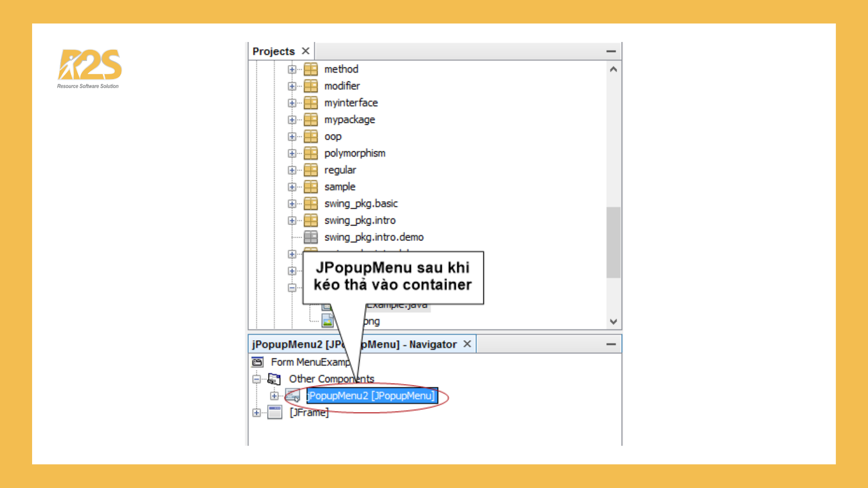Minimize the Navigator panel

tap(611, 344)
